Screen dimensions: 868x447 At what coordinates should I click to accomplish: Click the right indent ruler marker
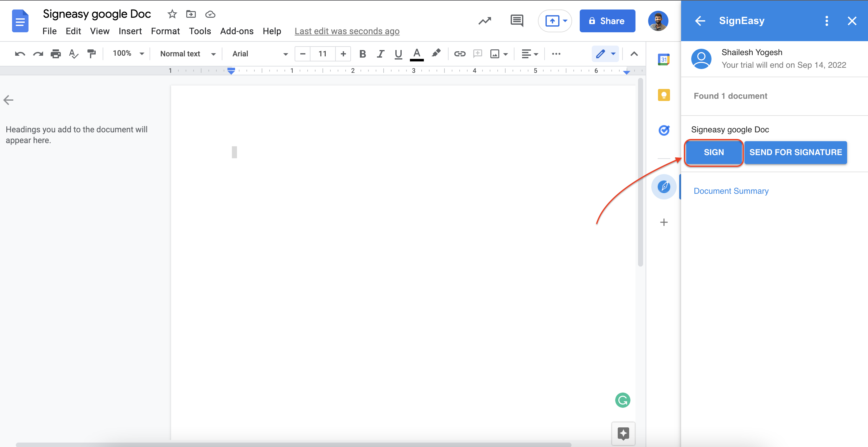[x=626, y=72]
